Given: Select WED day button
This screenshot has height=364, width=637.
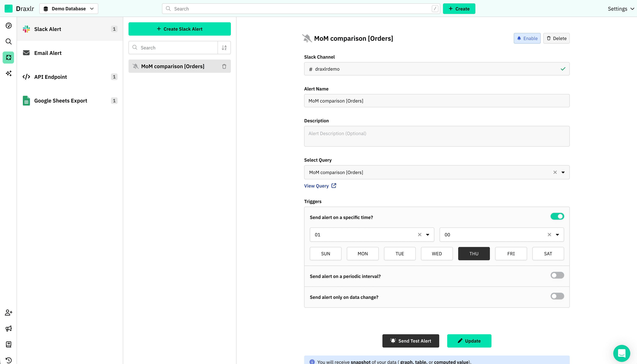Looking at the screenshot, I should point(437,254).
